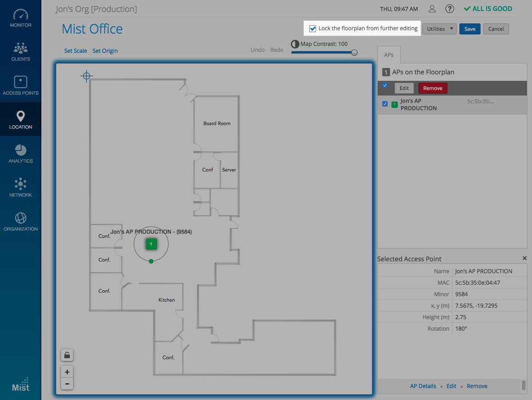Select the Location sidebar item
532x400 pixels.
(x=20, y=119)
